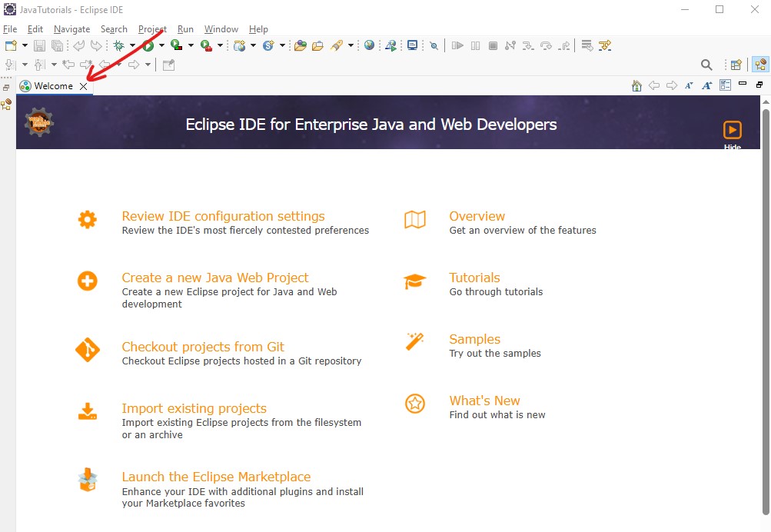Click the New Dynamic Web Project icon
The image size is (771, 532).
click(x=240, y=45)
